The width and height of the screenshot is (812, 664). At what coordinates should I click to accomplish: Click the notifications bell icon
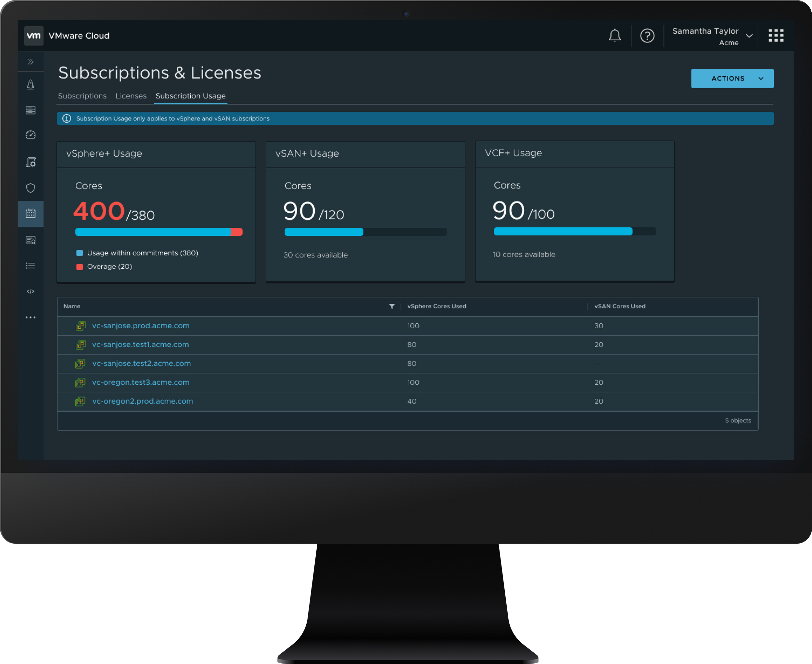click(615, 36)
